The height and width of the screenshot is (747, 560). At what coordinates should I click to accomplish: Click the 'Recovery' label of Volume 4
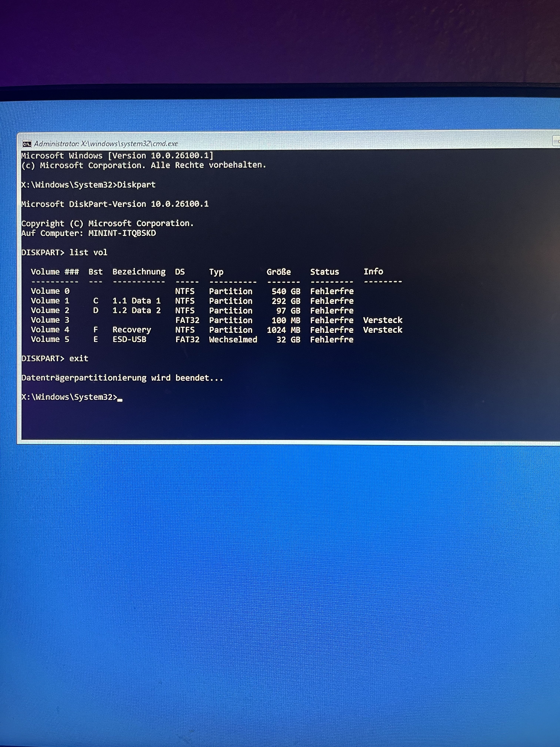click(x=132, y=330)
